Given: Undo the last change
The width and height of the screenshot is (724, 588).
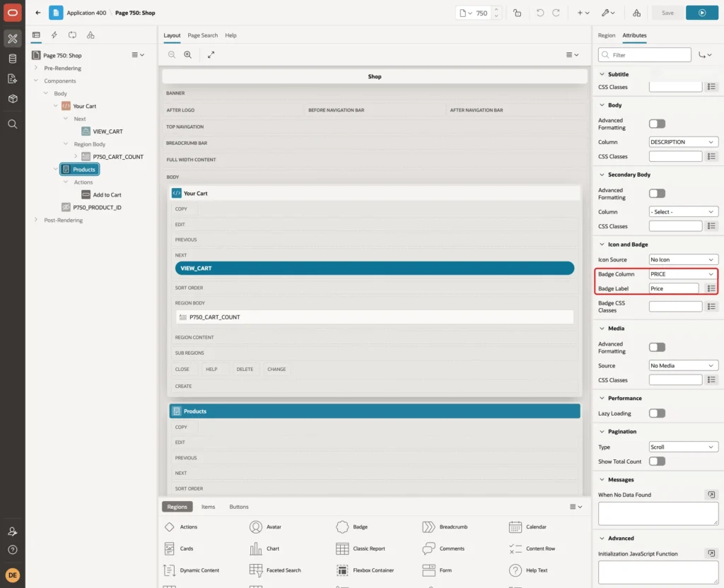Looking at the screenshot, I should point(539,13).
